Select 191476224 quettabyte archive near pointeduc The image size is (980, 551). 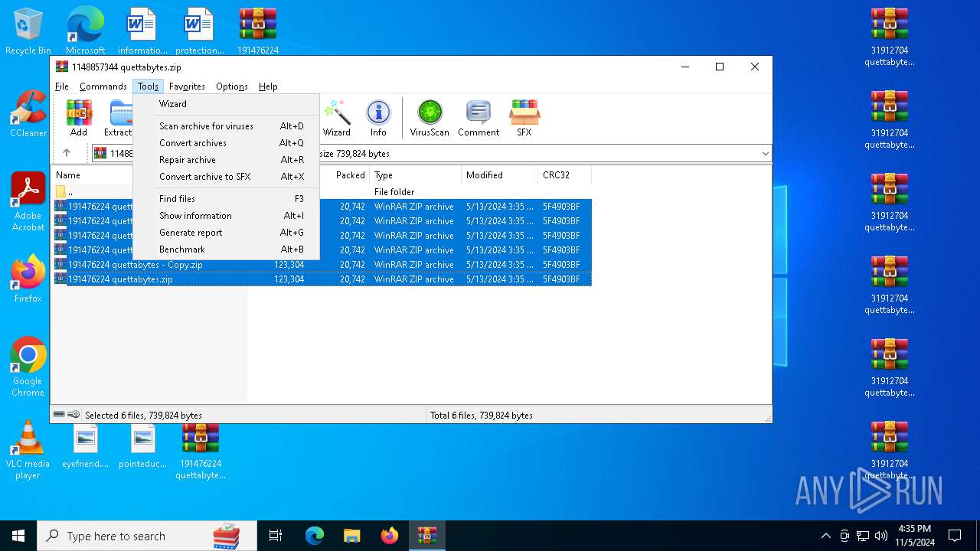pos(201,452)
